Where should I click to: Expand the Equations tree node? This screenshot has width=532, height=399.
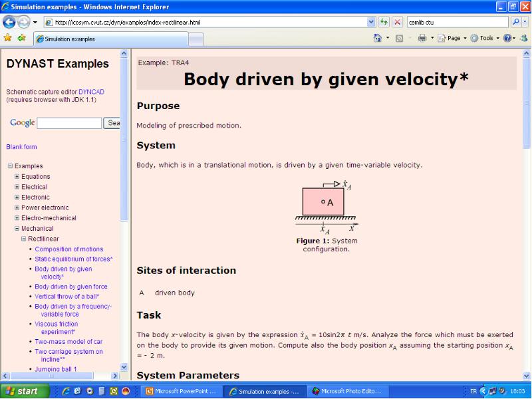point(17,176)
